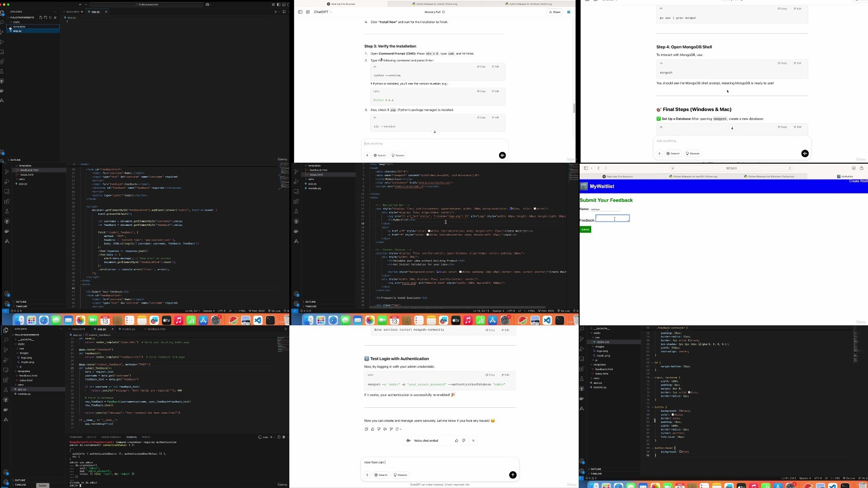Viewport: 868px width, 488px height.
Task: Toggle Reason mode in 'now how can' chat box
Action: pyautogui.click(x=400, y=475)
